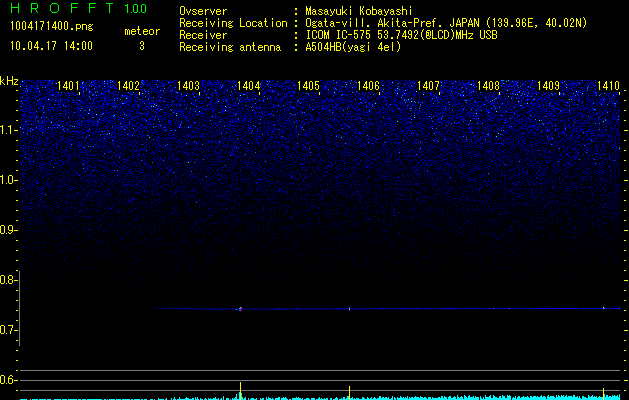Click the kHz axis unit label

[9, 80]
